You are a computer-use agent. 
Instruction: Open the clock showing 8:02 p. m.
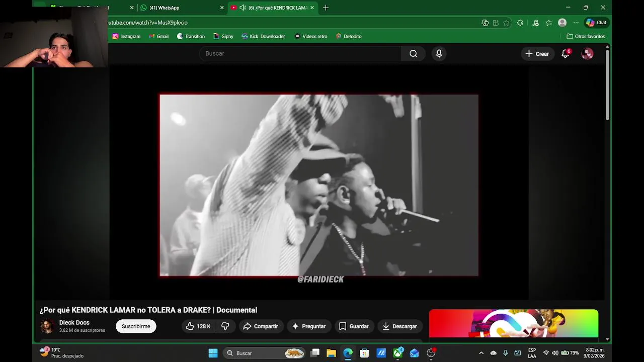point(595,353)
